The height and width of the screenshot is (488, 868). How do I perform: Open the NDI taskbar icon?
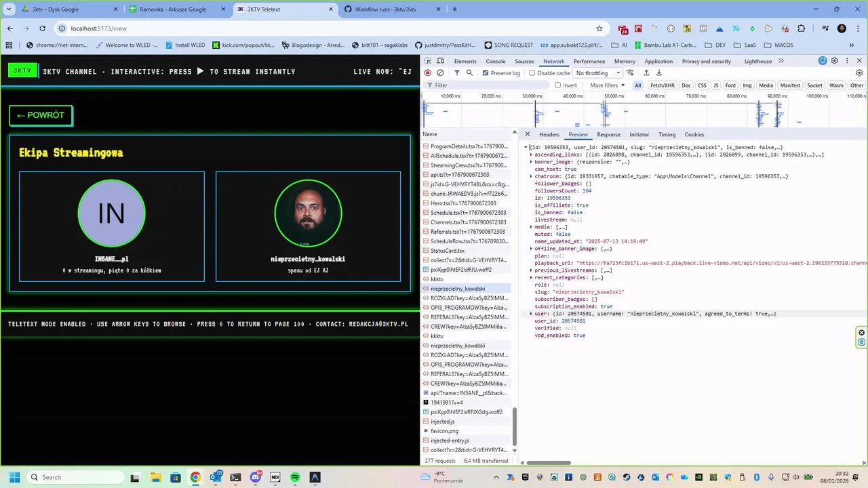[275, 477]
